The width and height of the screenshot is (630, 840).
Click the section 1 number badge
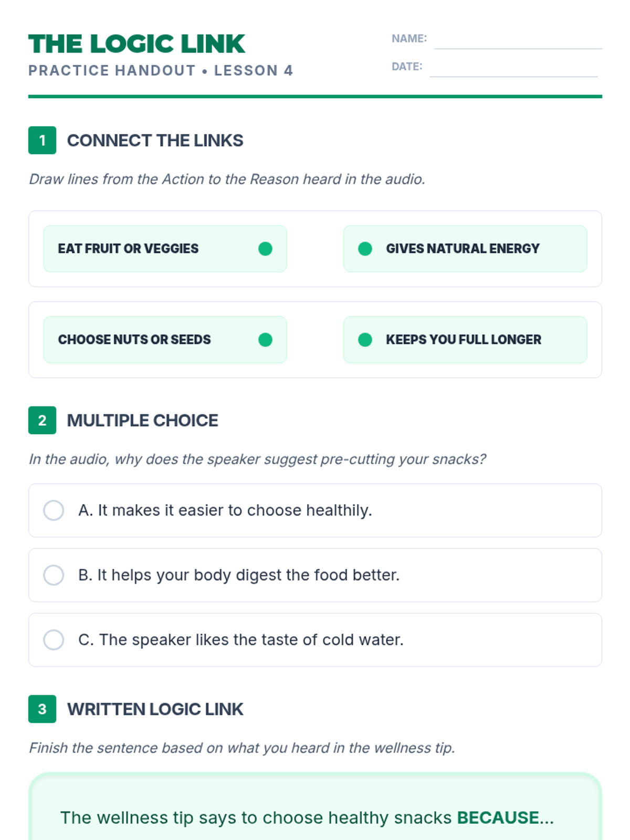(42, 140)
